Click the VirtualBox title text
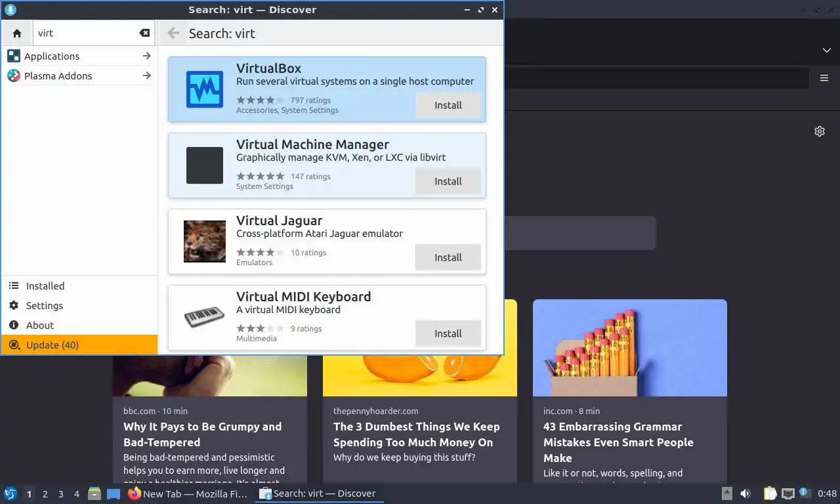This screenshot has height=504, width=840. pos(268,68)
